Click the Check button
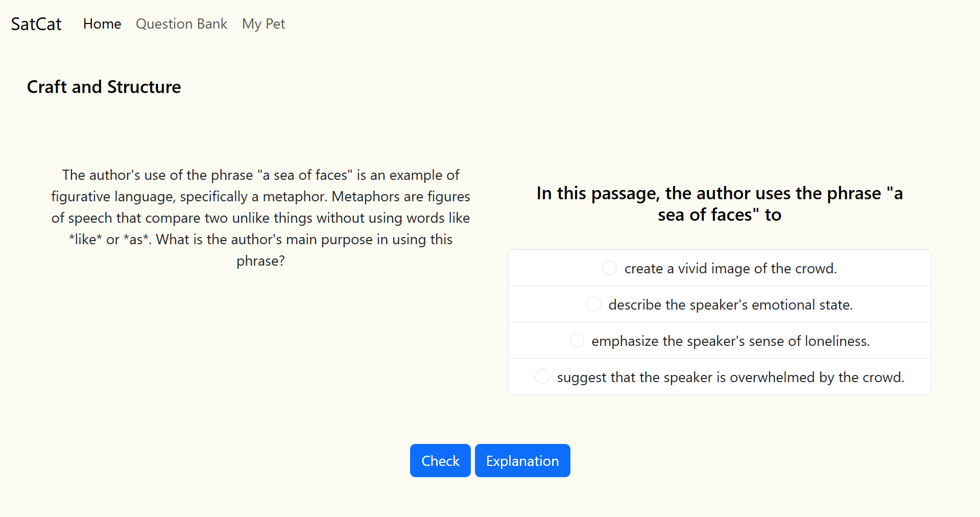The image size is (980, 517). (x=440, y=461)
